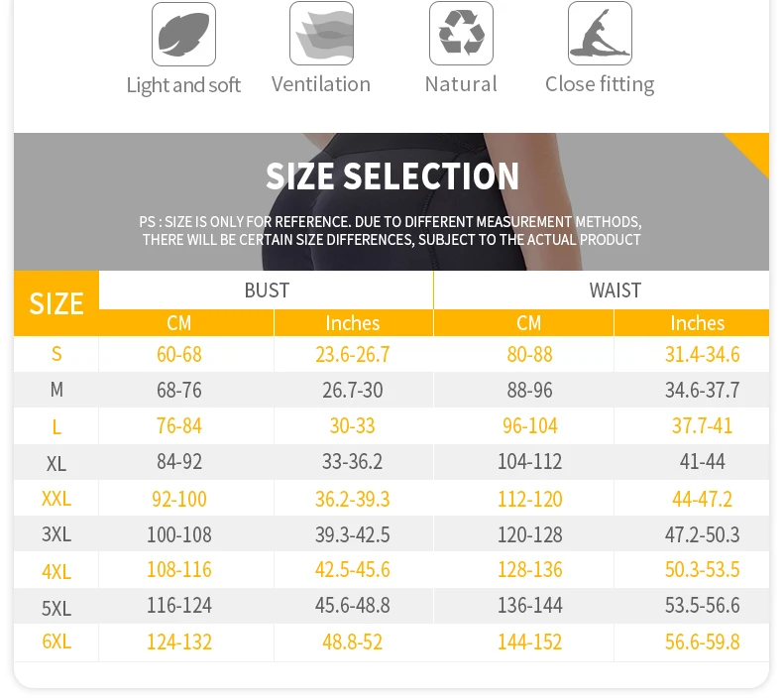Click the BUST column header
783x700 pixels.
click(x=267, y=291)
